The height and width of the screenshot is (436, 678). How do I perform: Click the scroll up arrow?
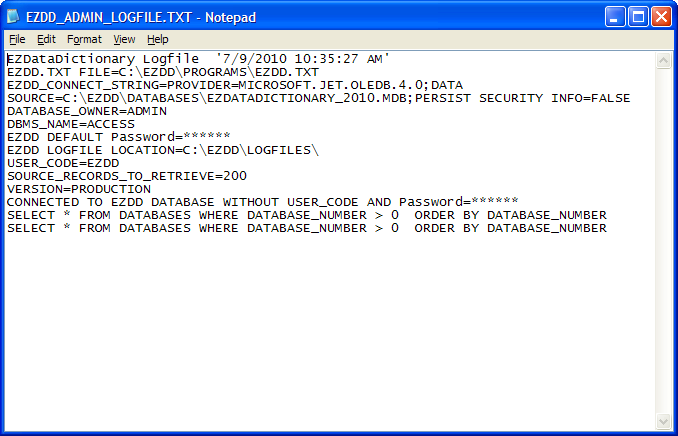click(x=663, y=60)
